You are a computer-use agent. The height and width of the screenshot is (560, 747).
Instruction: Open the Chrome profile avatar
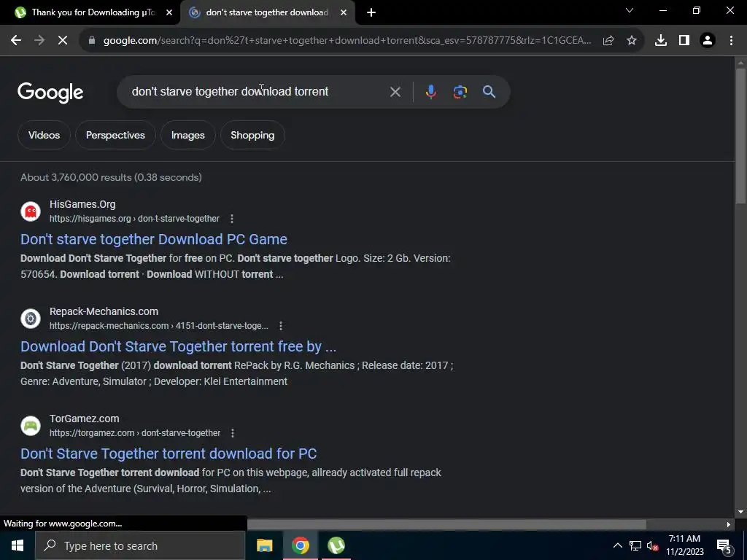click(x=708, y=41)
